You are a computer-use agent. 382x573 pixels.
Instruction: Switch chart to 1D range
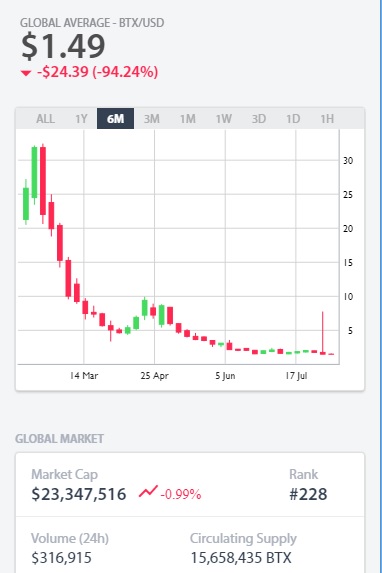(x=293, y=119)
